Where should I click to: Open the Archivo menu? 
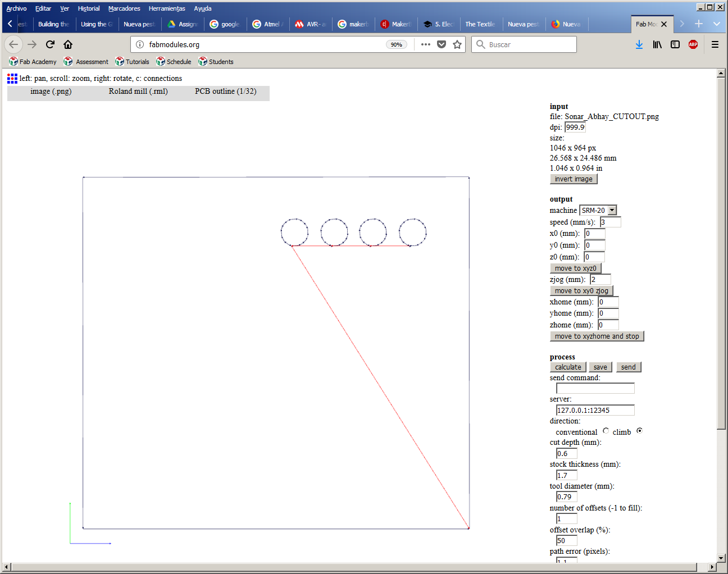(x=16, y=8)
